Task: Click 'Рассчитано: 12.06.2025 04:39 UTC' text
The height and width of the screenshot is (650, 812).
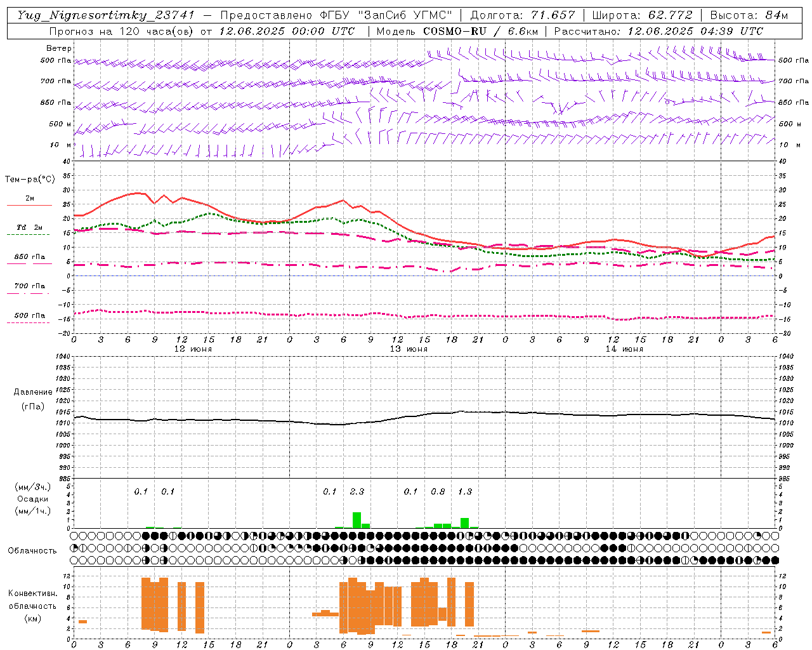Action: 658,31
